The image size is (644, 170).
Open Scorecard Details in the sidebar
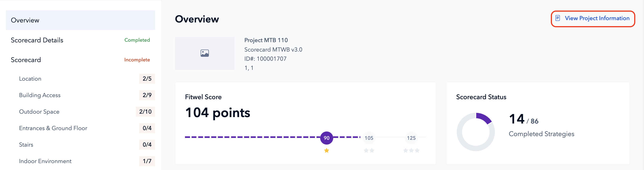click(x=37, y=40)
